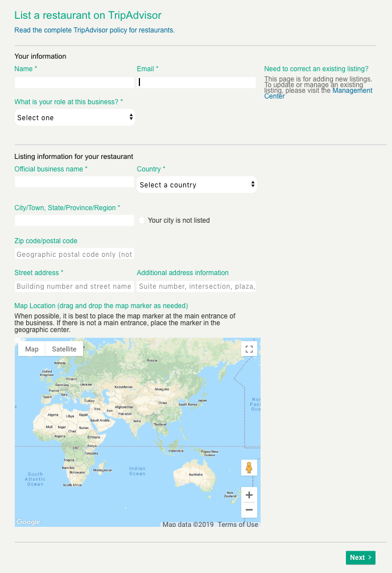Viewport: 392px width, 573px height.
Task: Click the Next button
Action: pos(361,558)
